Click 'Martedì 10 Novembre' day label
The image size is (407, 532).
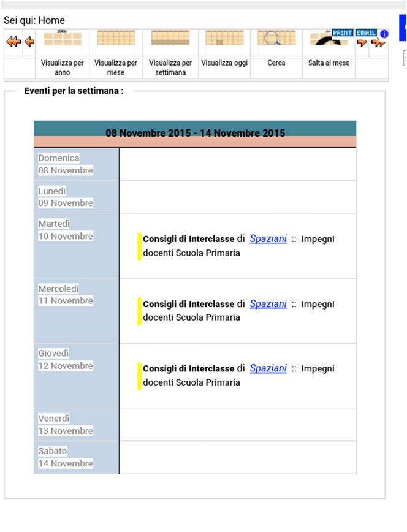pos(66,230)
